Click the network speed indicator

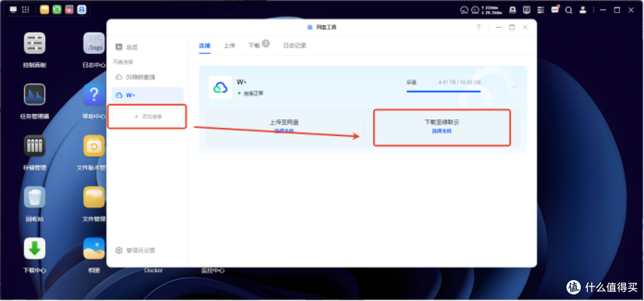pyautogui.click(x=493, y=10)
